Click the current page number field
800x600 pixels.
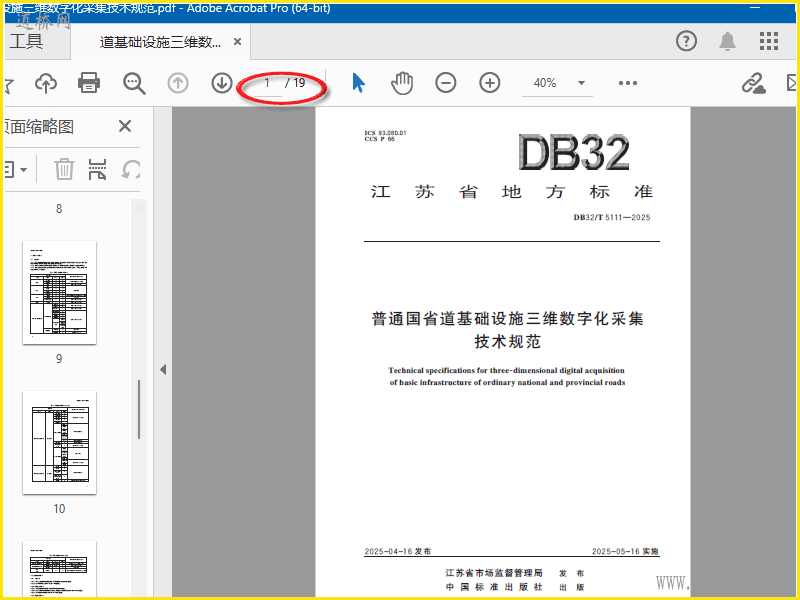(266, 83)
